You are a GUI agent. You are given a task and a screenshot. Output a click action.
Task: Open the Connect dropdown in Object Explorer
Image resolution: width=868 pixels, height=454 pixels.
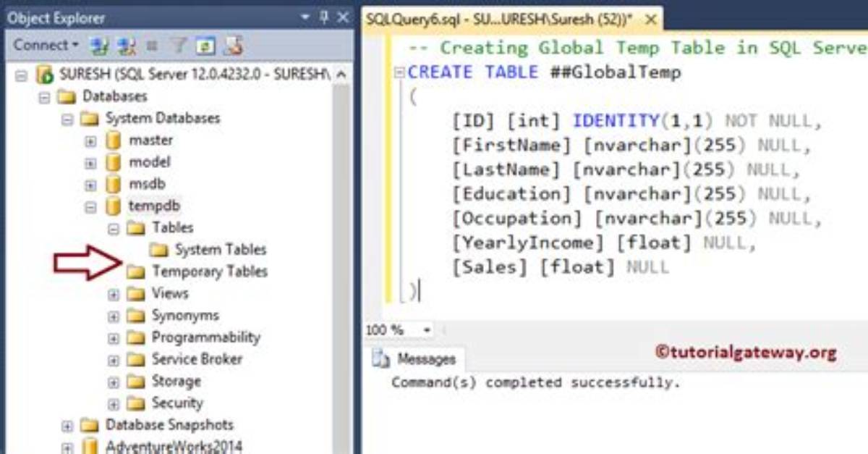pos(46,45)
